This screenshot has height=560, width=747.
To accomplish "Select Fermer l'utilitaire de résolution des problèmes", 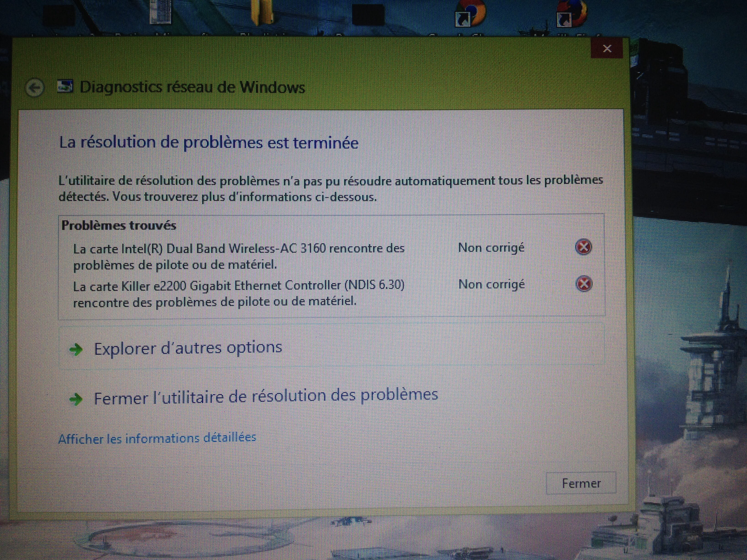I will [x=266, y=397].
